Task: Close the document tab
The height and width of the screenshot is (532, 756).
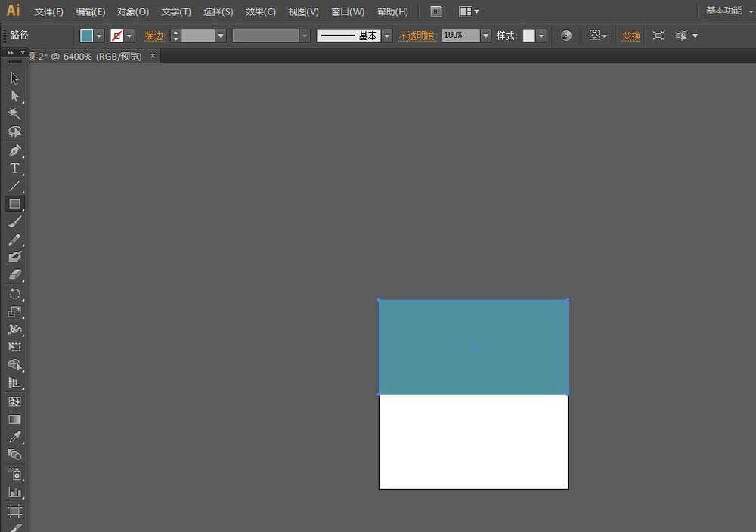Action: (153, 56)
